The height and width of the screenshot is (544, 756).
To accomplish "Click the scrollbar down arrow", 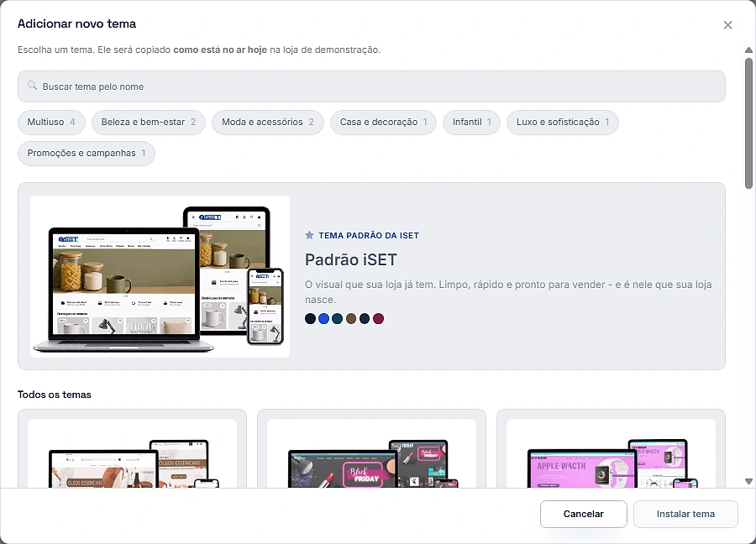I will [748, 481].
